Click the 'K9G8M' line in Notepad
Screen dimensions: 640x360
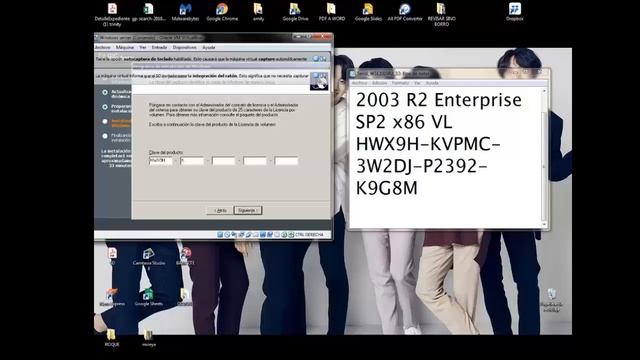pos(387,188)
